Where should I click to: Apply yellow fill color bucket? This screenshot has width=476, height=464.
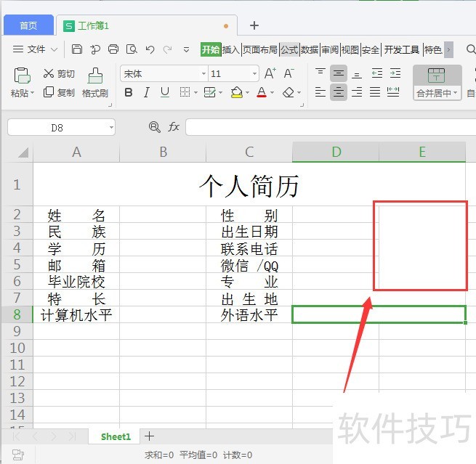click(237, 92)
